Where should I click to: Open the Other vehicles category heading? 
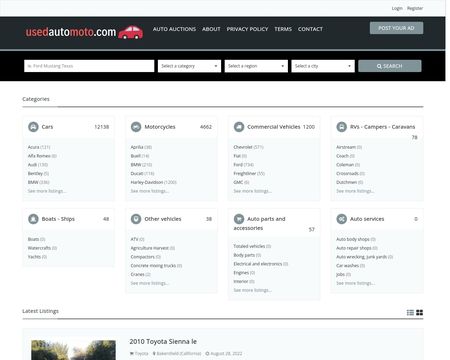pos(163,219)
